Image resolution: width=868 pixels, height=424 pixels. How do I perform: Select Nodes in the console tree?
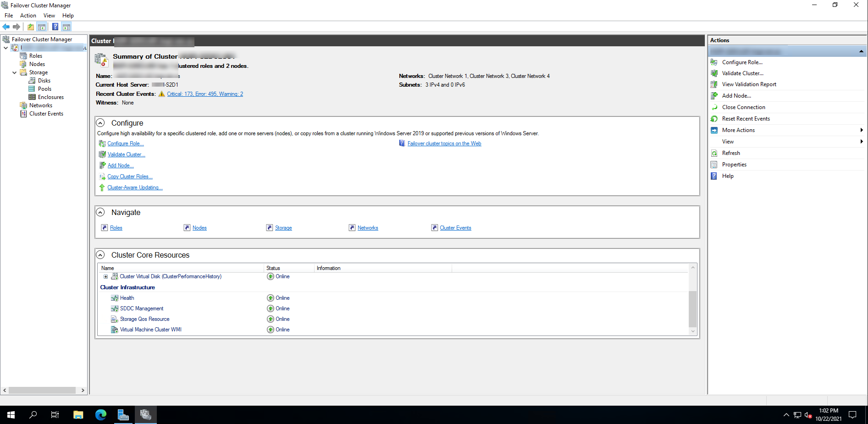37,64
